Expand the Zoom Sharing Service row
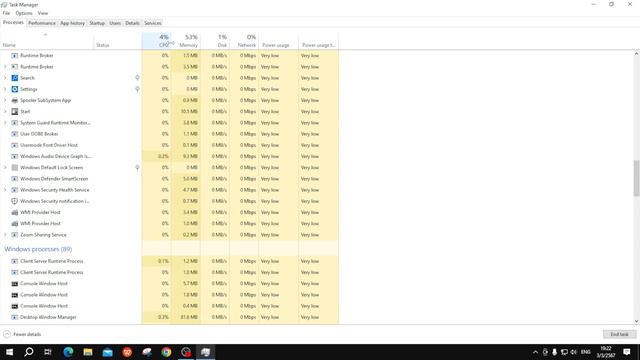Image resolution: width=640 pixels, height=360 pixels. [x=5, y=235]
